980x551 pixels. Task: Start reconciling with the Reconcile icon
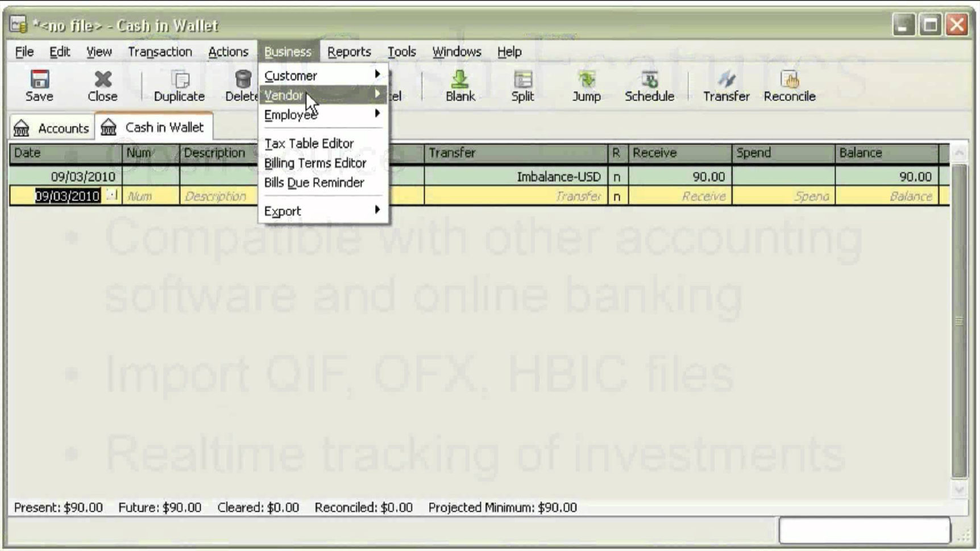click(x=790, y=84)
